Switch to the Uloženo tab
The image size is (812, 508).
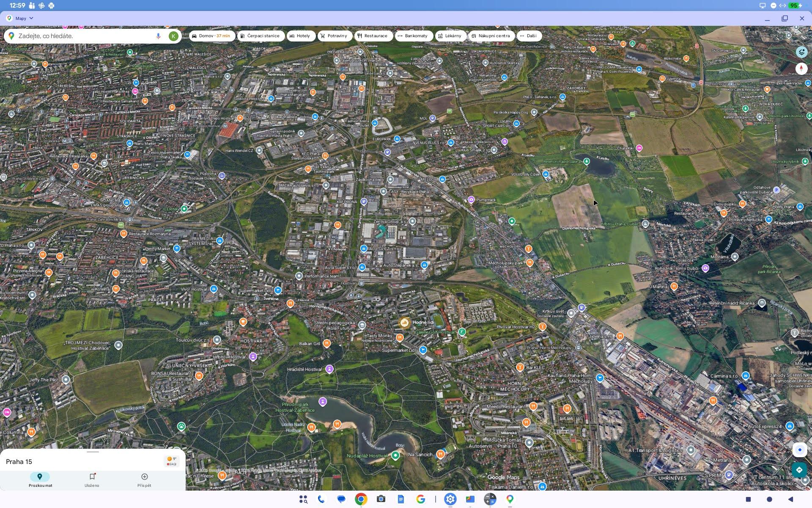tap(92, 480)
